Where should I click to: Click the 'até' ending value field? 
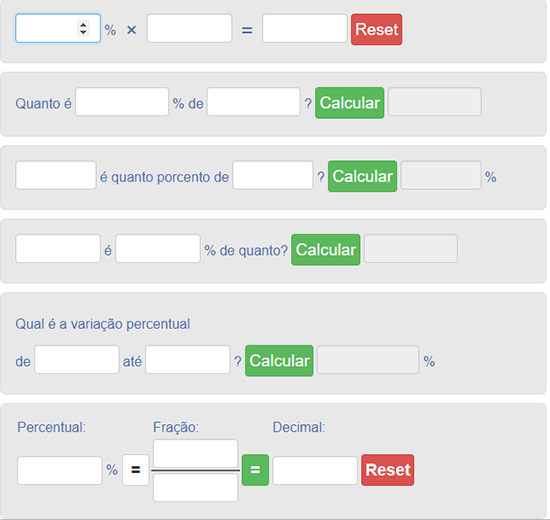coord(188,360)
